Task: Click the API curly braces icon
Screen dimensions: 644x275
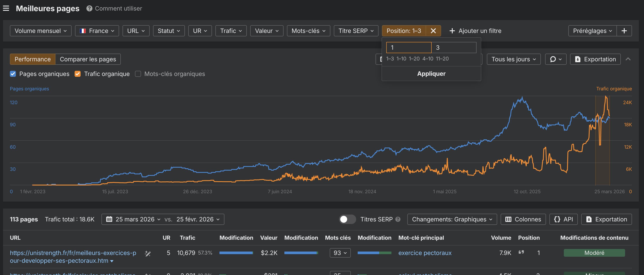Action: (x=557, y=219)
